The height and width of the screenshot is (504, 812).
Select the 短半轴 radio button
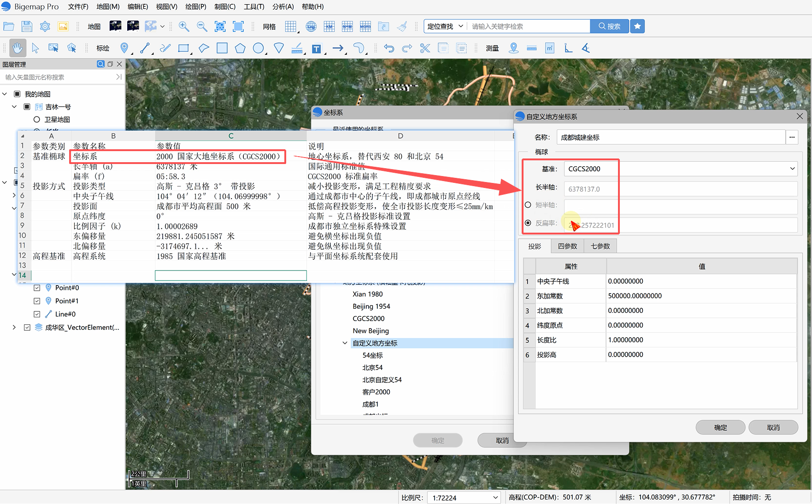(x=528, y=205)
